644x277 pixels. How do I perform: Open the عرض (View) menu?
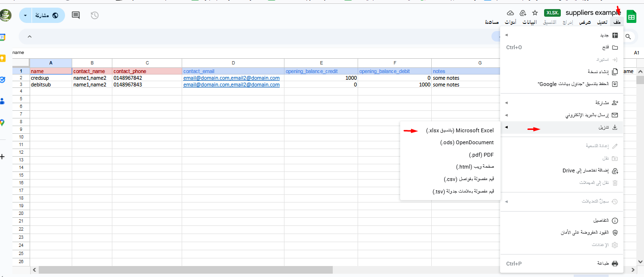coord(586,22)
